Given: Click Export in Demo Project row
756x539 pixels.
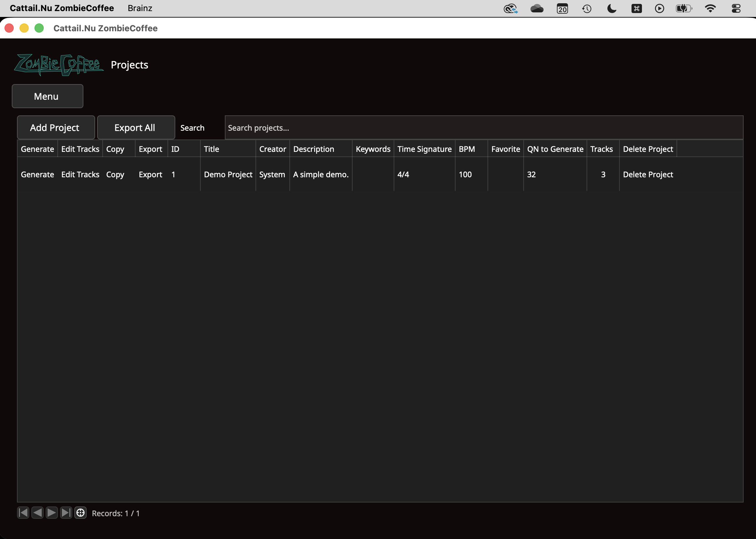Looking at the screenshot, I should pyautogui.click(x=150, y=175).
